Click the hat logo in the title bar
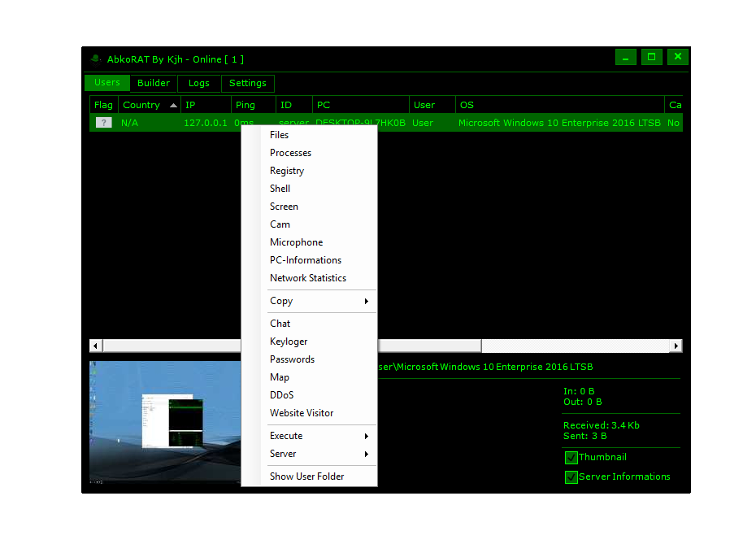The image size is (756, 557). (96, 59)
